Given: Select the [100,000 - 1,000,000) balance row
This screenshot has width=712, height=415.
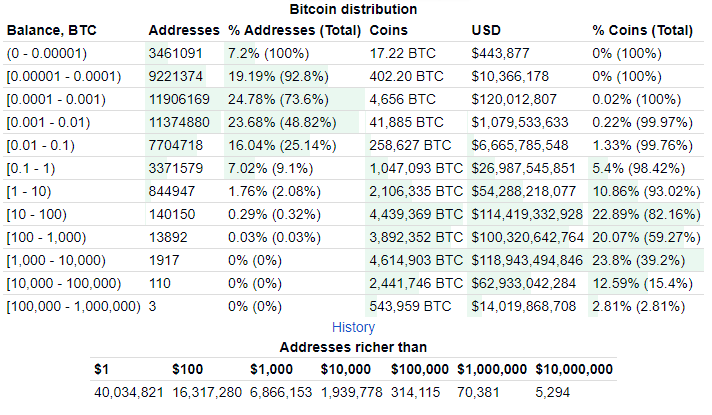Looking at the screenshot, I should 74,305.
